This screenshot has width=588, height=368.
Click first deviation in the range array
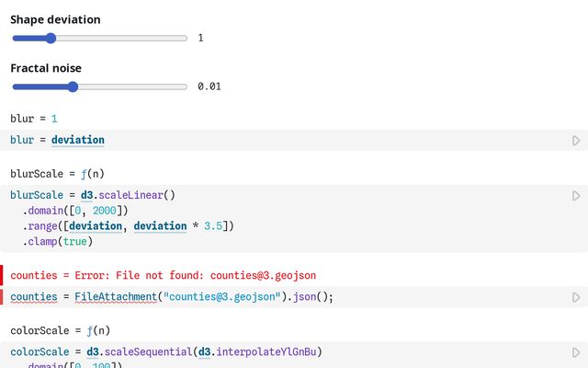98,226
